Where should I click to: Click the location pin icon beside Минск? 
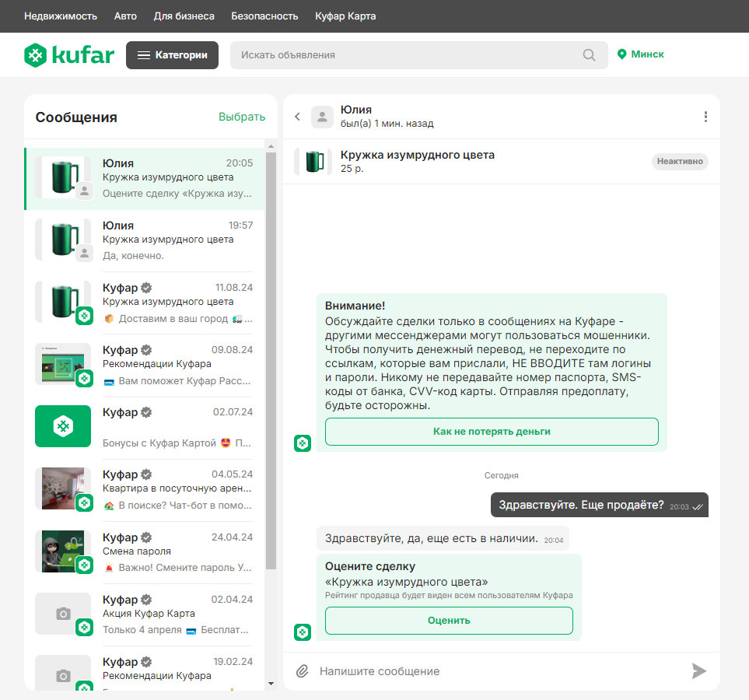[x=621, y=54]
